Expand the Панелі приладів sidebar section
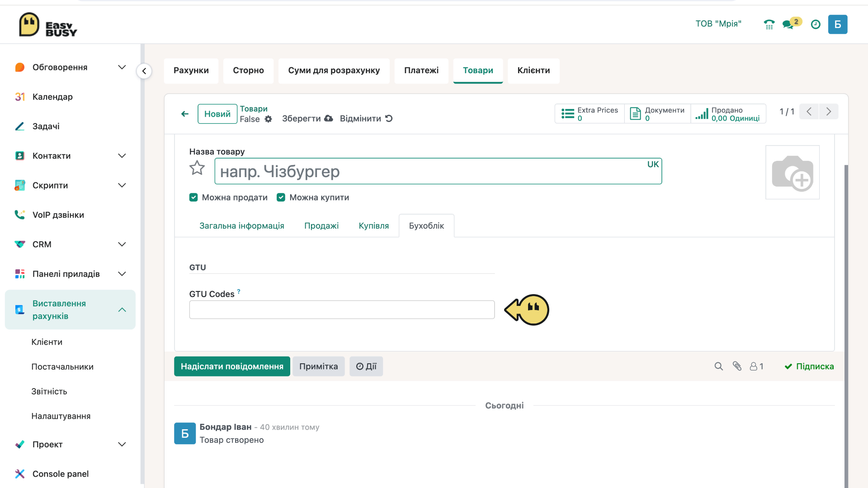 pos(122,274)
